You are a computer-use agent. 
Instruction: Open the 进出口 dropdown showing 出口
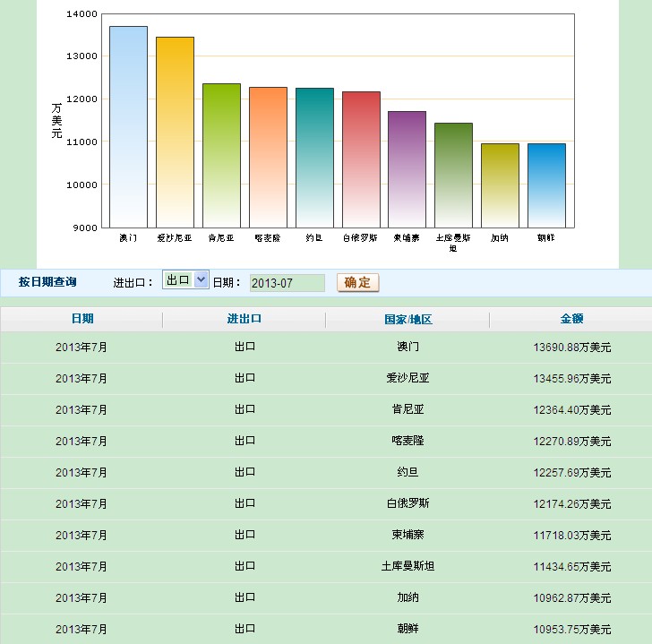186,280
